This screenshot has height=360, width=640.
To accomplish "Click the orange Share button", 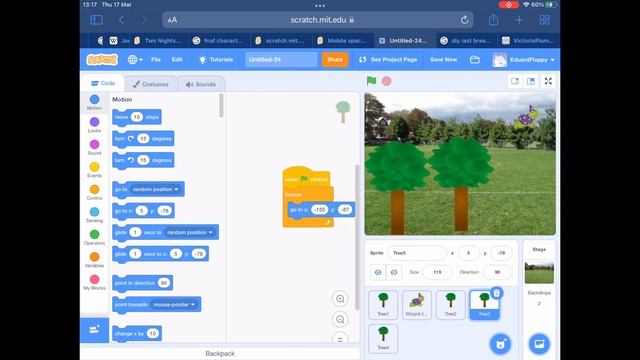I will (335, 60).
